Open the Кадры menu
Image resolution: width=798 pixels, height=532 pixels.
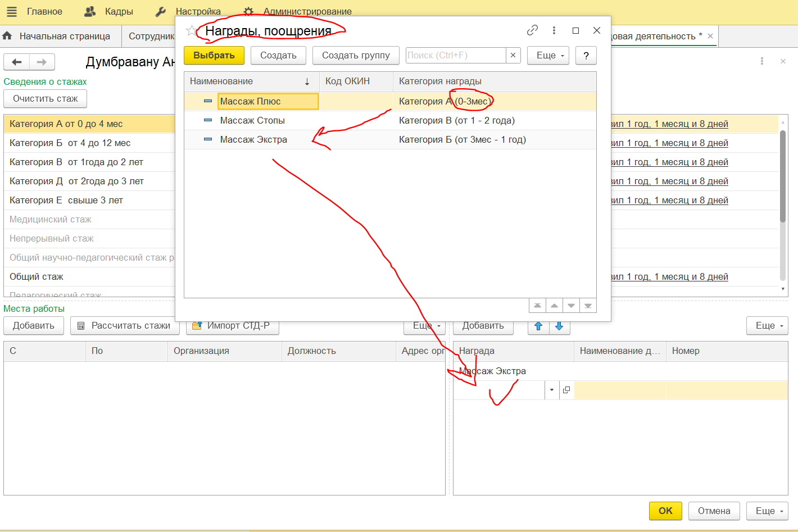tap(109, 11)
